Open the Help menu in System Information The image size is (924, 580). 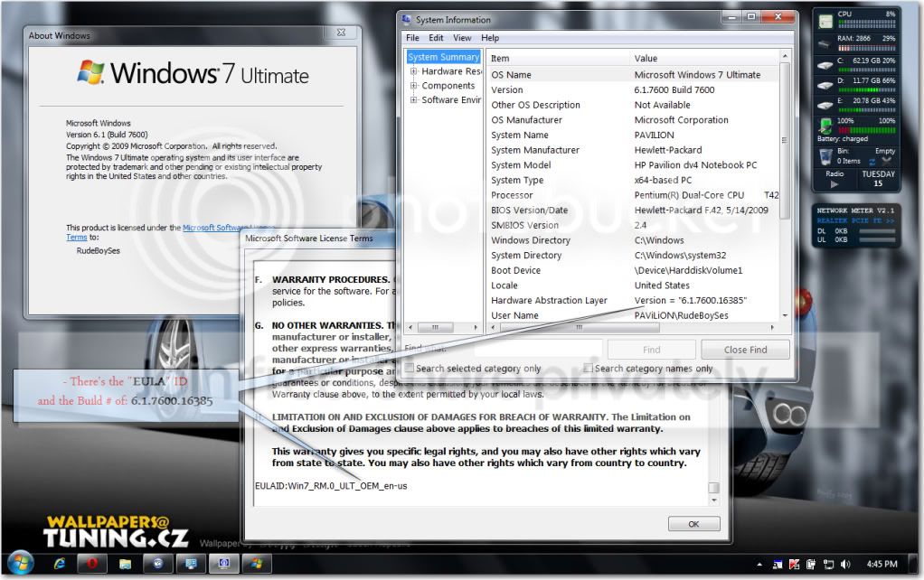[490, 38]
